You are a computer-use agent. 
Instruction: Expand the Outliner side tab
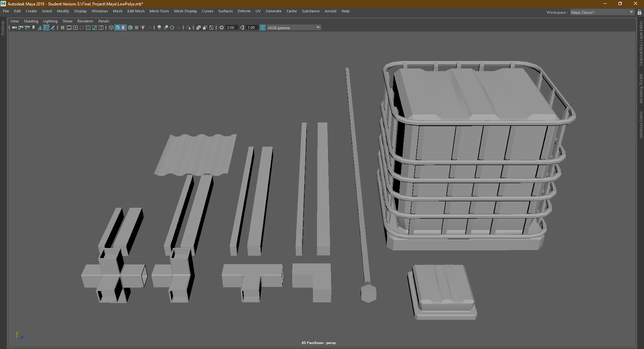click(x=3, y=28)
